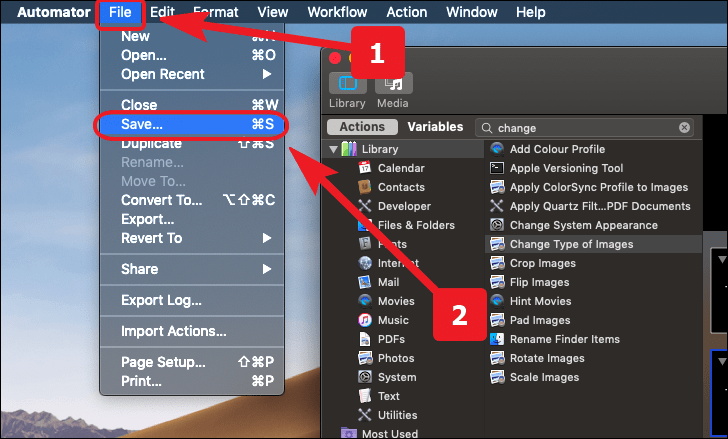Choose Open… from the File menu

[x=192, y=55]
